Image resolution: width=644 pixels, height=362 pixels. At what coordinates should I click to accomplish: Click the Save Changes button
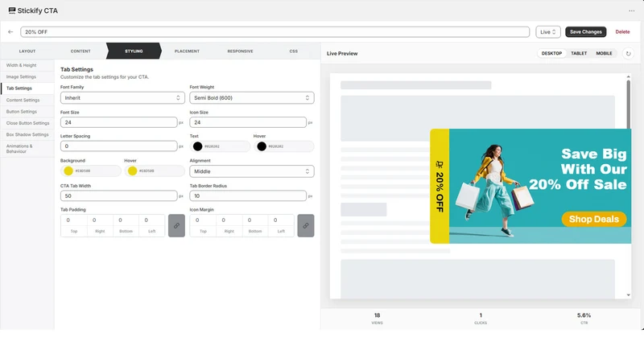(586, 31)
